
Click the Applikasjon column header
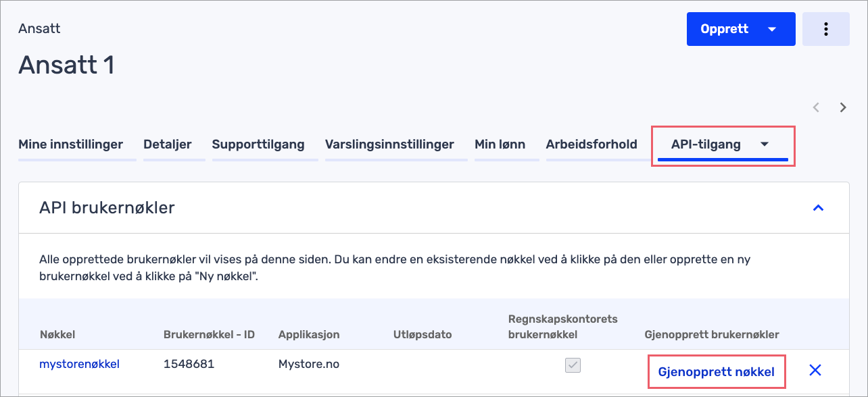309,335
